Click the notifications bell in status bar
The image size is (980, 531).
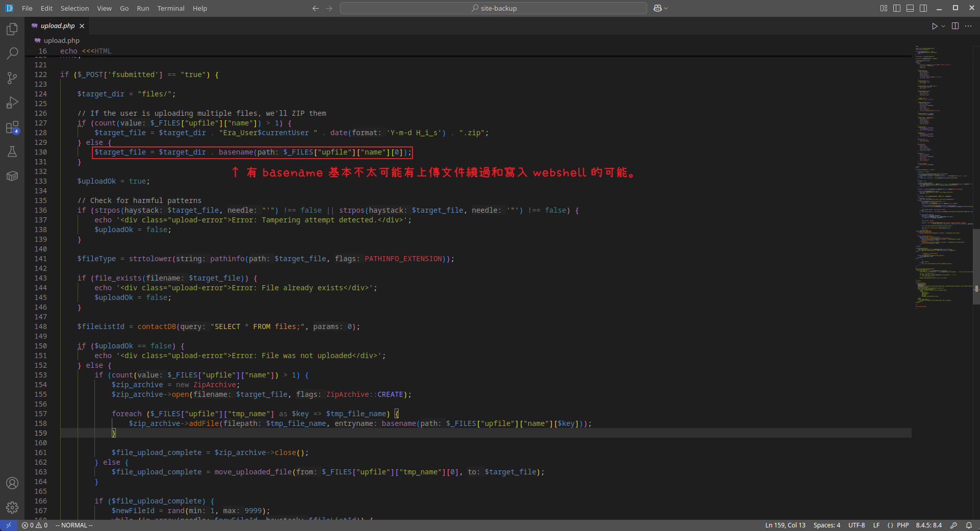tap(969, 525)
